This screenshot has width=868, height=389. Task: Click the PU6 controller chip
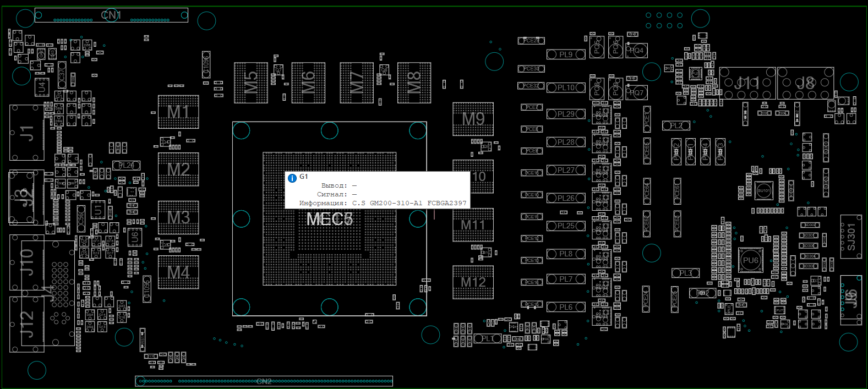tap(750, 260)
